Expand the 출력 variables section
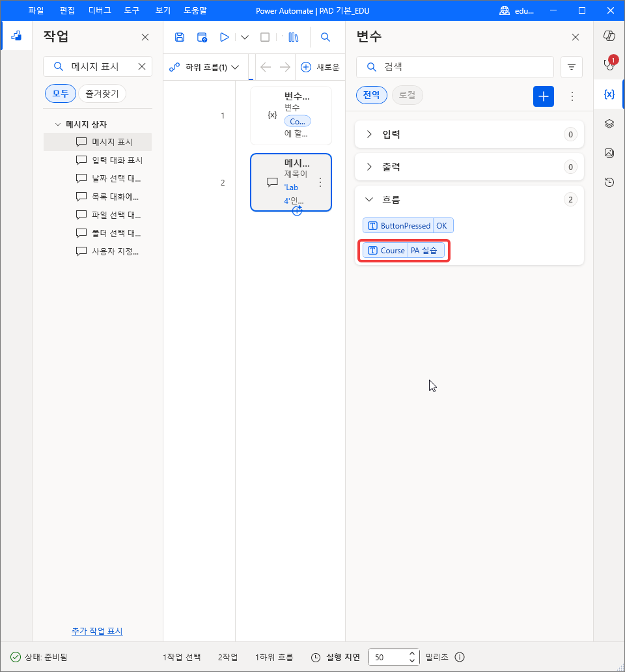The width and height of the screenshot is (625, 672). click(369, 167)
